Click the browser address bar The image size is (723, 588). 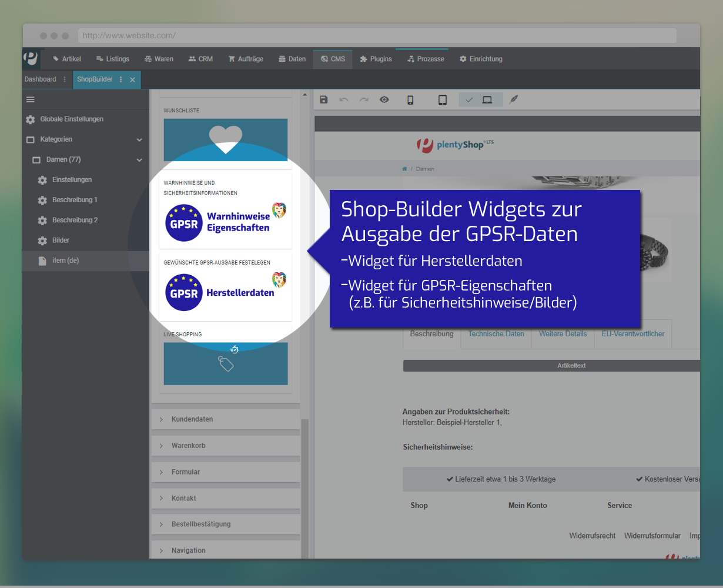[x=377, y=36]
